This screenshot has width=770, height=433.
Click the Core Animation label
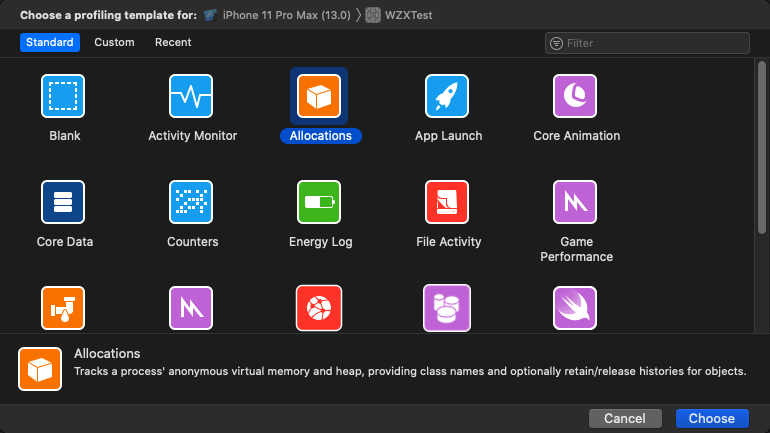coord(577,136)
